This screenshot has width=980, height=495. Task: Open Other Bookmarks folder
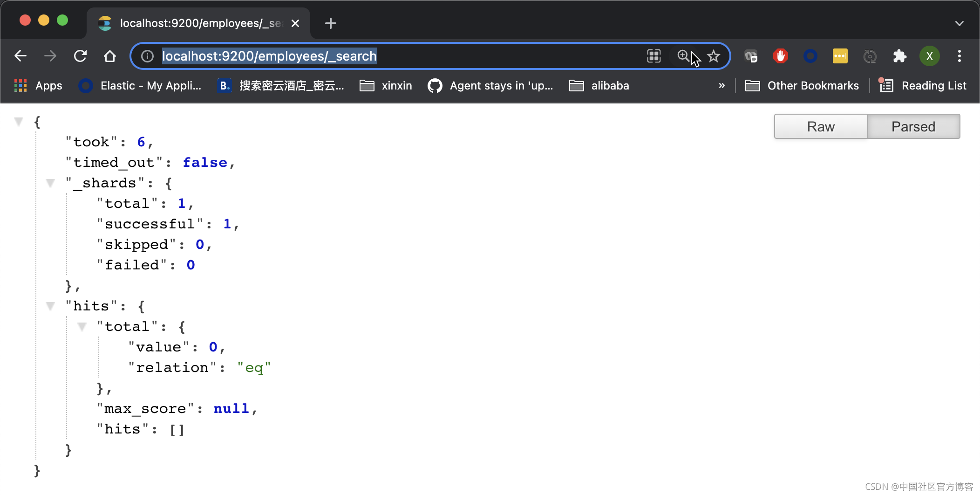[802, 85]
